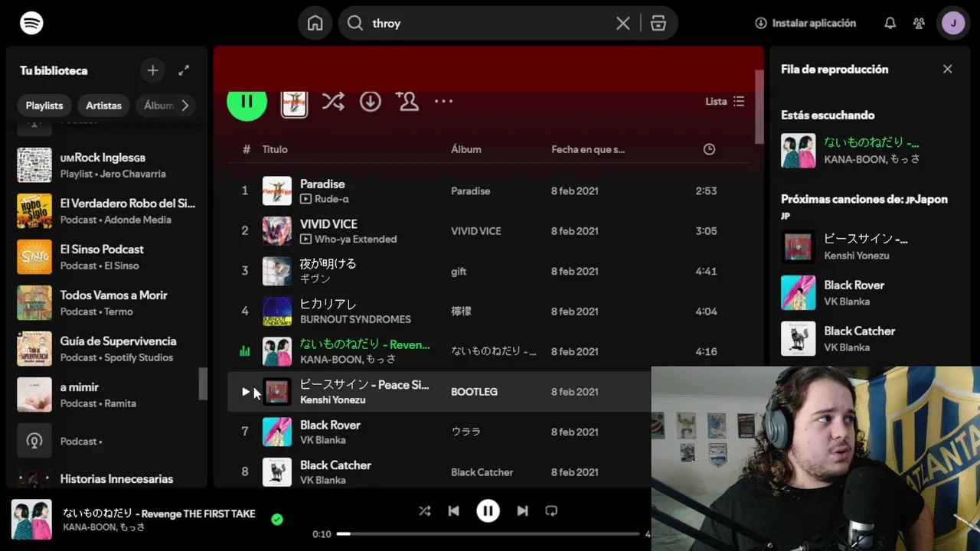Sort by duration clock icon
This screenshot has height=551, width=980.
tap(709, 149)
